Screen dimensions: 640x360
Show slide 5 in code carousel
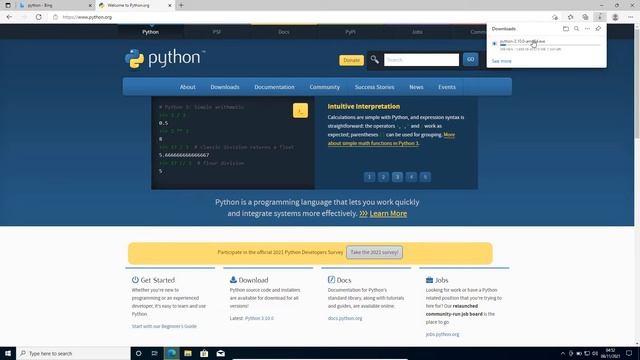tap(425, 177)
